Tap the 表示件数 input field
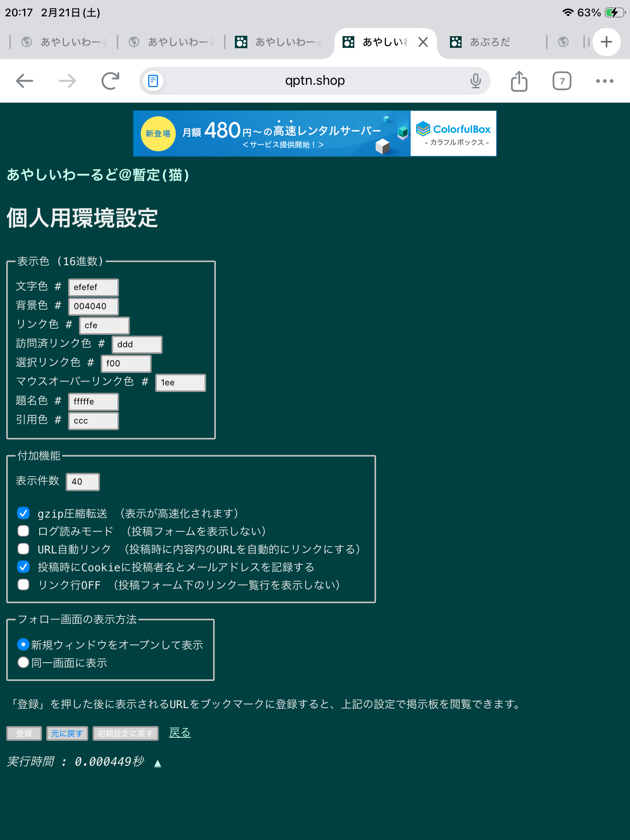 [83, 482]
